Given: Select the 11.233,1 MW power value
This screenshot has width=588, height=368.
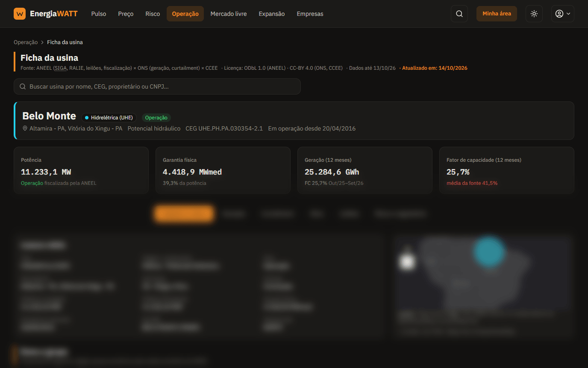Looking at the screenshot, I should (x=46, y=172).
